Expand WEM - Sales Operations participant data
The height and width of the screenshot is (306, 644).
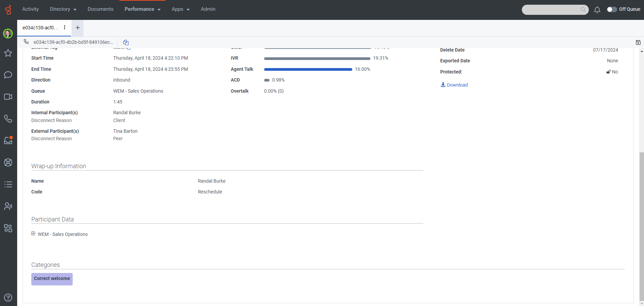coord(33,234)
